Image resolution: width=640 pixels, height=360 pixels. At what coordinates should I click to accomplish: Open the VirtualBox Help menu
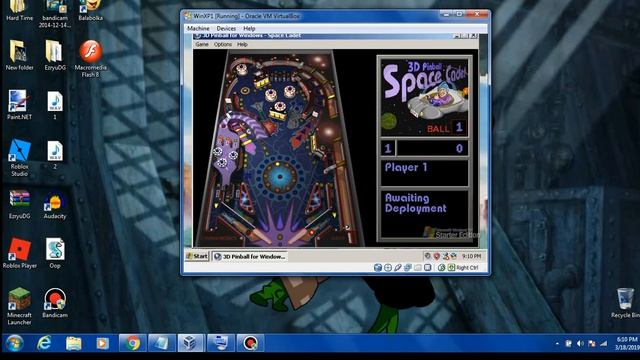[249, 29]
